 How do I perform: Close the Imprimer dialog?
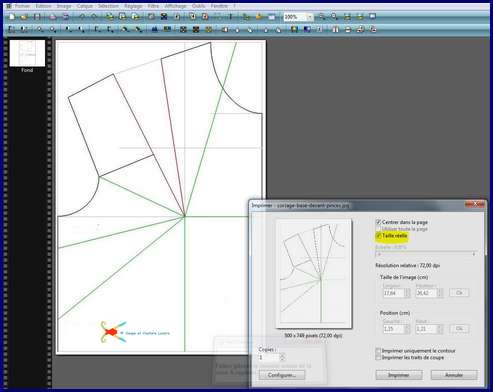(476, 204)
